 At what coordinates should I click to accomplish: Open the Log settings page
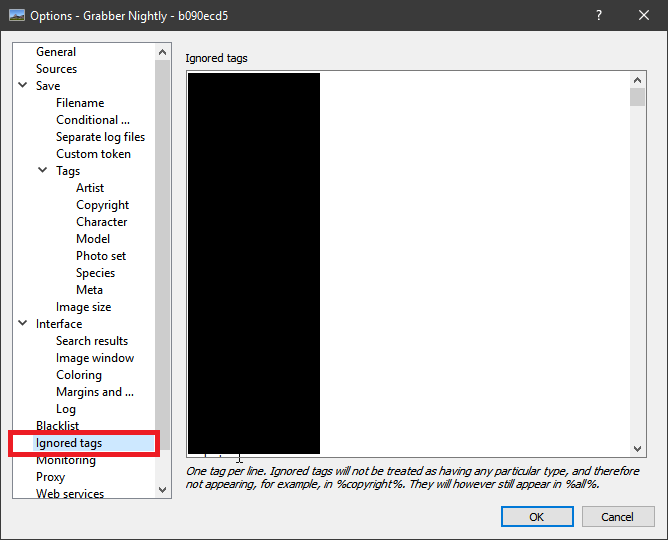pos(66,410)
